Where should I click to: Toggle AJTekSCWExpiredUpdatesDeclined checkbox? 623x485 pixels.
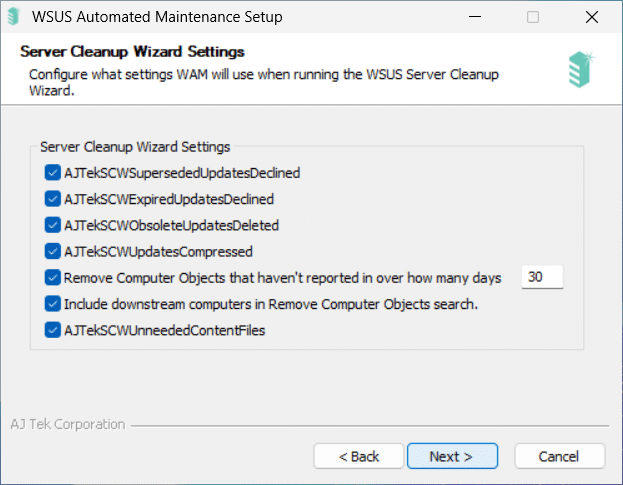[52, 199]
